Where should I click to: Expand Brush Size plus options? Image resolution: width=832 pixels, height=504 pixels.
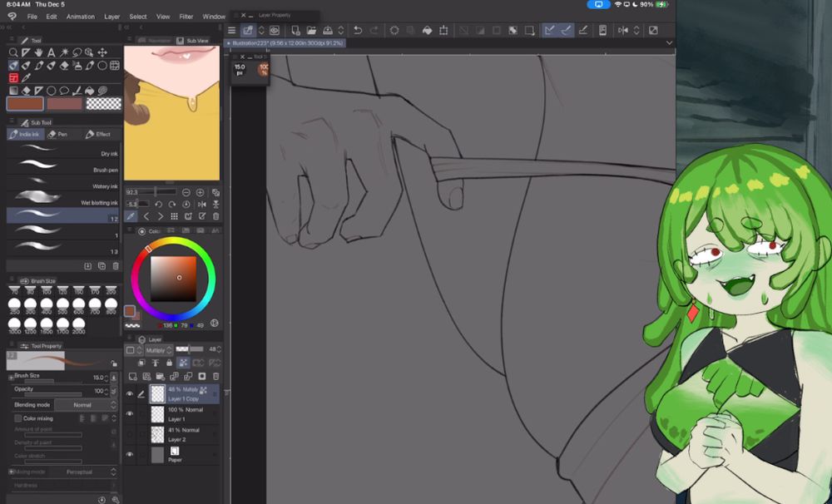[x=11, y=378]
